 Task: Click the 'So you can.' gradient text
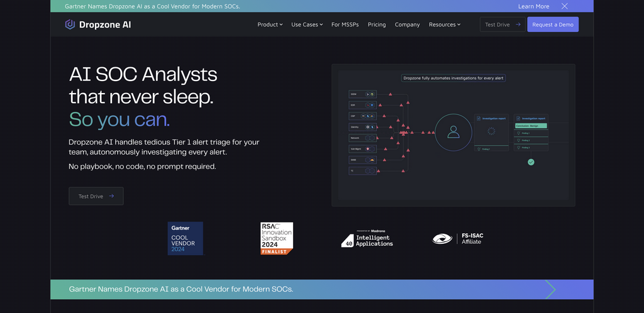point(119,119)
